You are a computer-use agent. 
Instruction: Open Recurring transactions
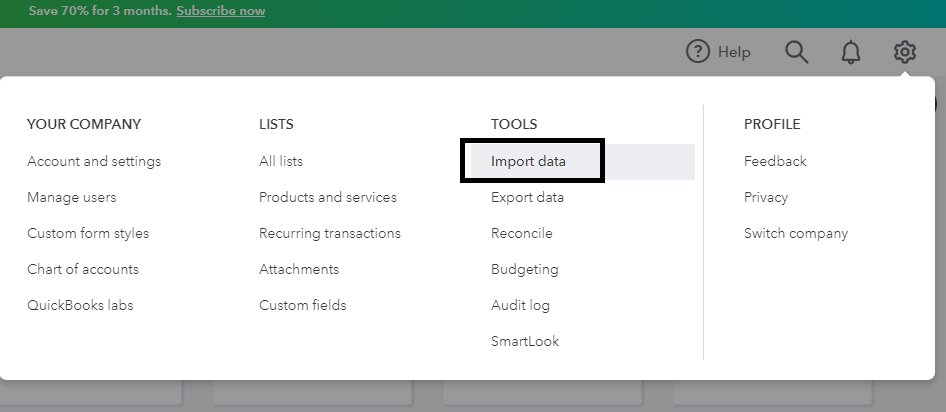(x=330, y=233)
